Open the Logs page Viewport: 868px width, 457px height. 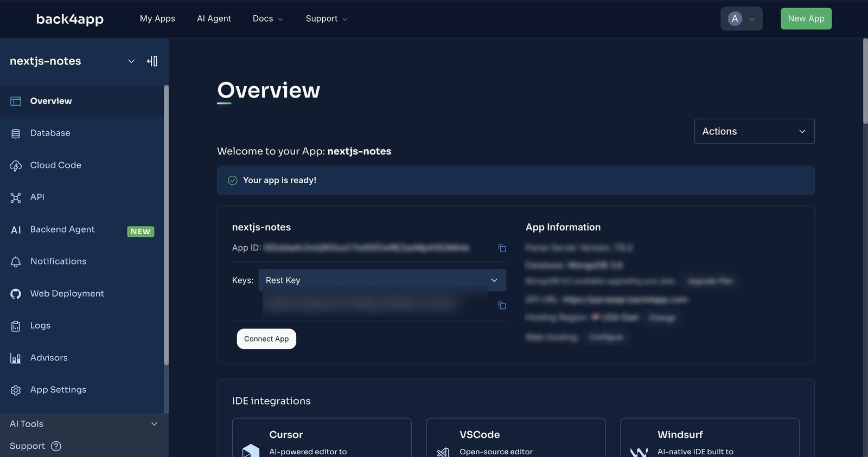pyautogui.click(x=82, y=326)
